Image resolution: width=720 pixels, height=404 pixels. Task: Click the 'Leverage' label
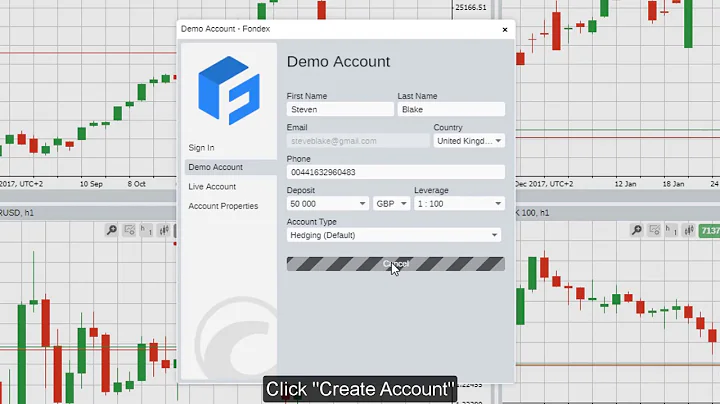(431, 190)
